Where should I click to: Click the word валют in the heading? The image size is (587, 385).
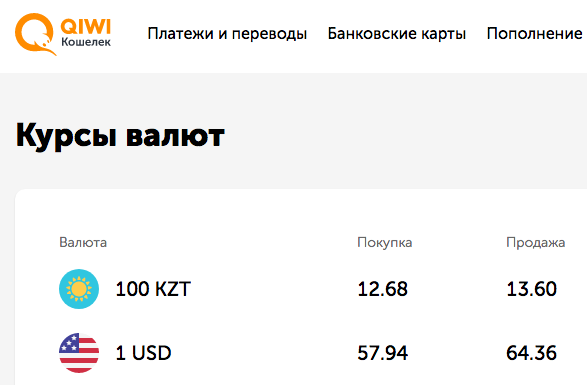(176, 136)
